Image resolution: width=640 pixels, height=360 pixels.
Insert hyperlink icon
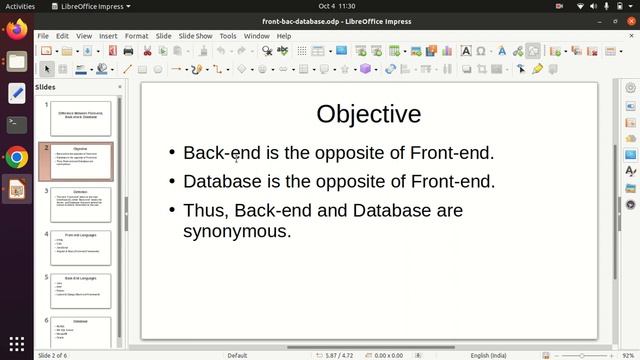pos(518,51)
